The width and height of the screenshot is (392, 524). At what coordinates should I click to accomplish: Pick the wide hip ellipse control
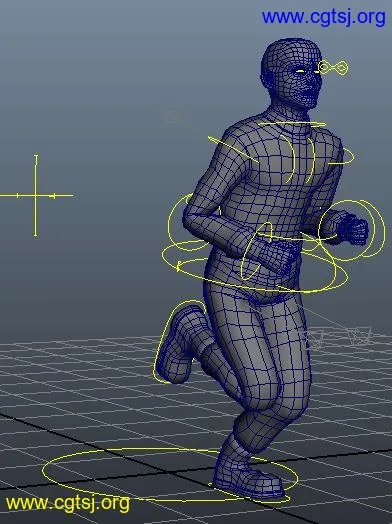point(256,266)
